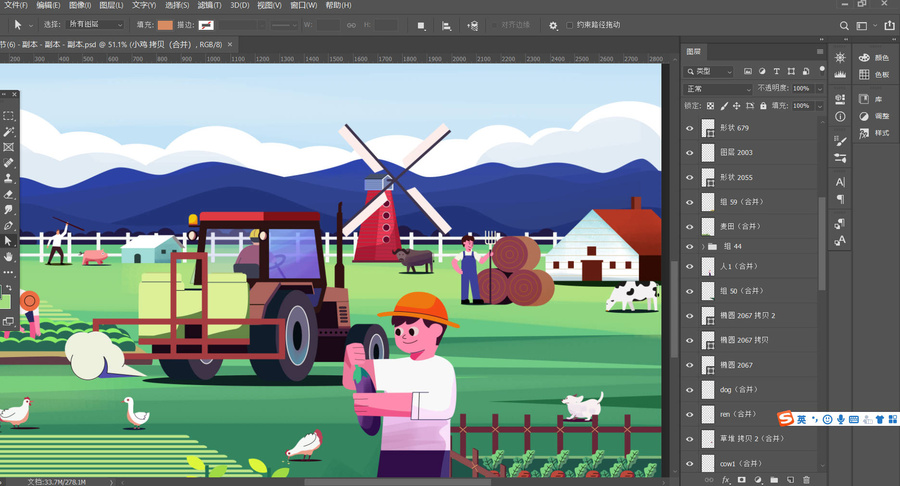Open the stroke line style dropdown
The height and width of the screenshot is (486, 900).
click(284, 25)
